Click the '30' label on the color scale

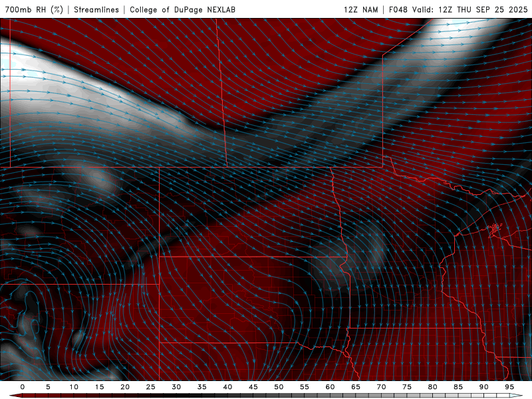pos(176,387)
